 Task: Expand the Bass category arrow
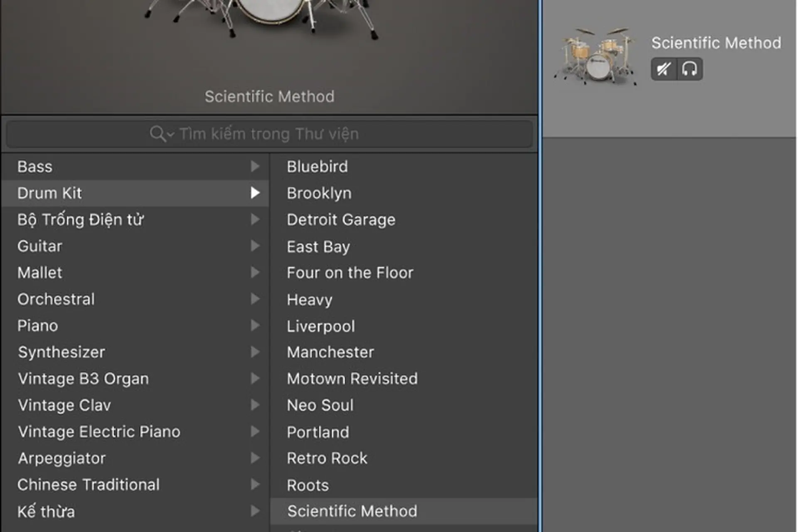coord(255,166)
